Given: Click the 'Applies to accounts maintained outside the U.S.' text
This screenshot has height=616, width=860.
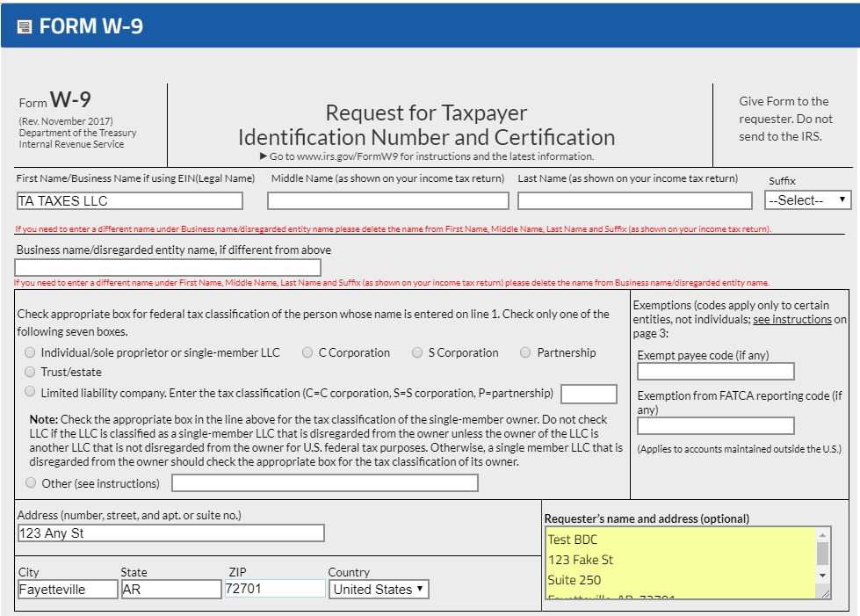Looking at the screenshot, I should 739,449.
